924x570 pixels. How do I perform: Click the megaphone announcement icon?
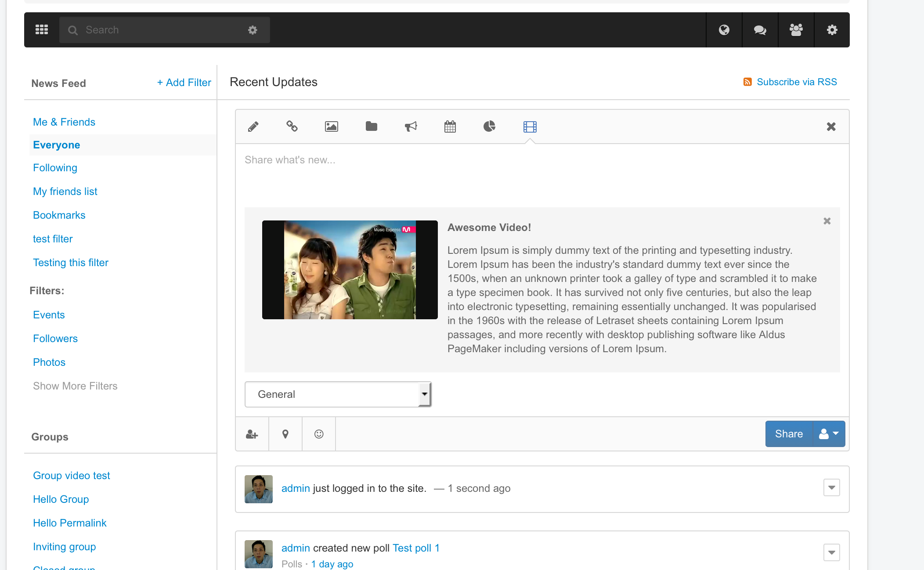(411, 127)
